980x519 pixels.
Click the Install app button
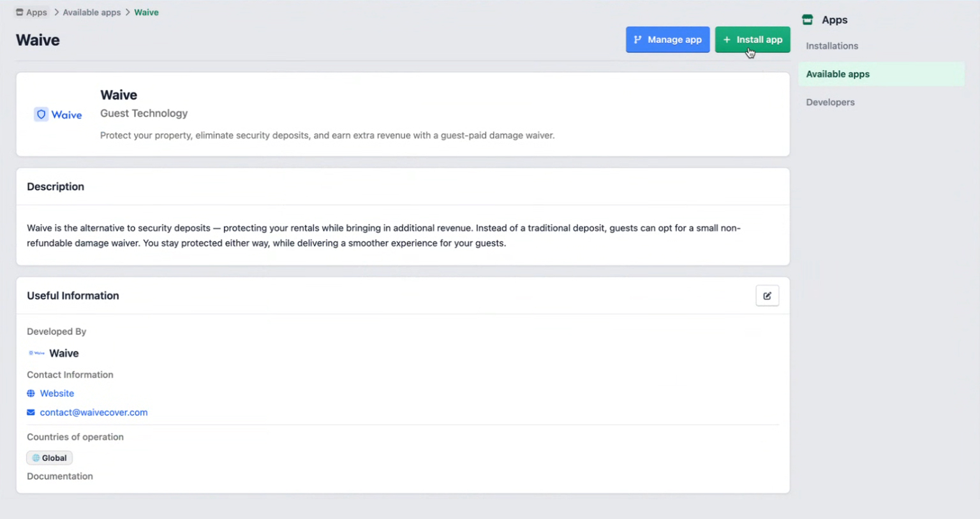pos(752,40)
